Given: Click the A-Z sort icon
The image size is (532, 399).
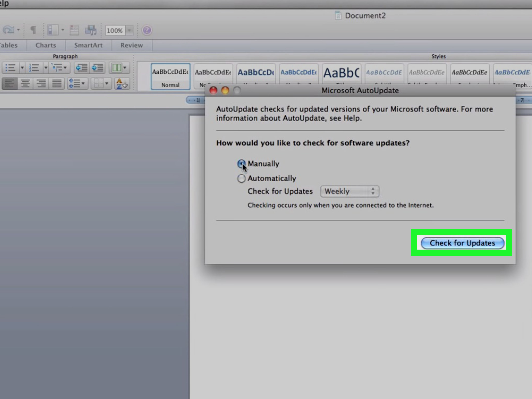Looking at the screenshot, I should click(122, 84).
